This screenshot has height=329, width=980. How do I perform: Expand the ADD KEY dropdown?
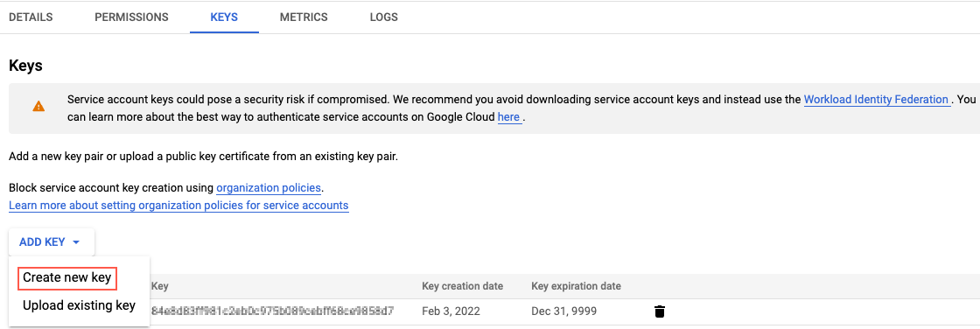click(x=51, y=242)
